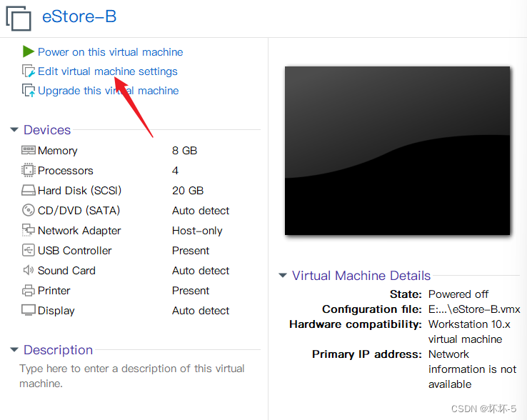Click the black VM screen preview
This screenshot has height=420, width=527.
tap(397, 151)
